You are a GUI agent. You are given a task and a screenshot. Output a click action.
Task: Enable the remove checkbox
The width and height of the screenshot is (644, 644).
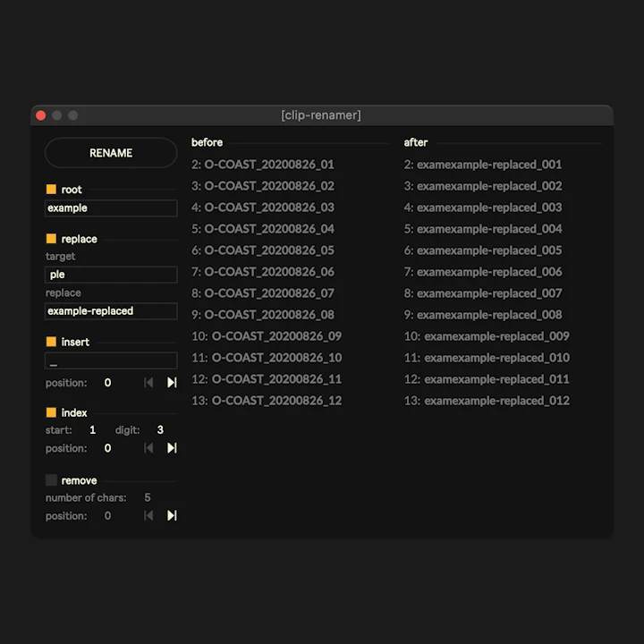pos(51,480)
